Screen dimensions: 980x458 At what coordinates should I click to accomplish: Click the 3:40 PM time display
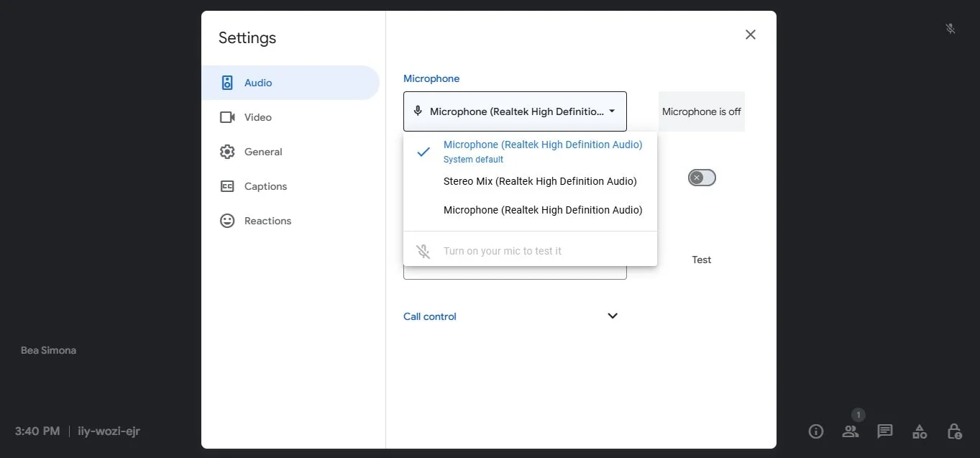pyautogui.click(x=37, y=431)
